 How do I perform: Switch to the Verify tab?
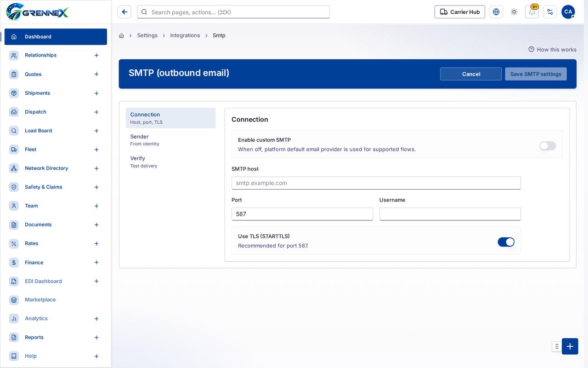pyautogui.click(x=170, y=161)
